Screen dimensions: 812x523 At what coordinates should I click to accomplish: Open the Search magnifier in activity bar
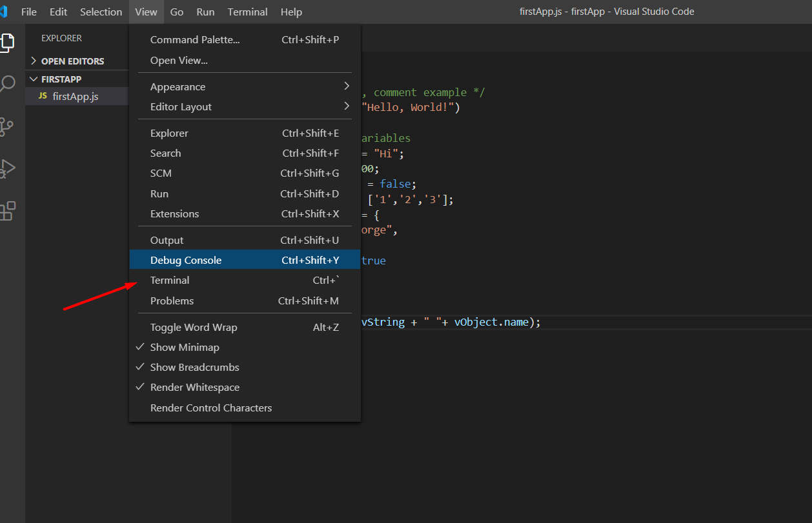[x=7, y=84]
